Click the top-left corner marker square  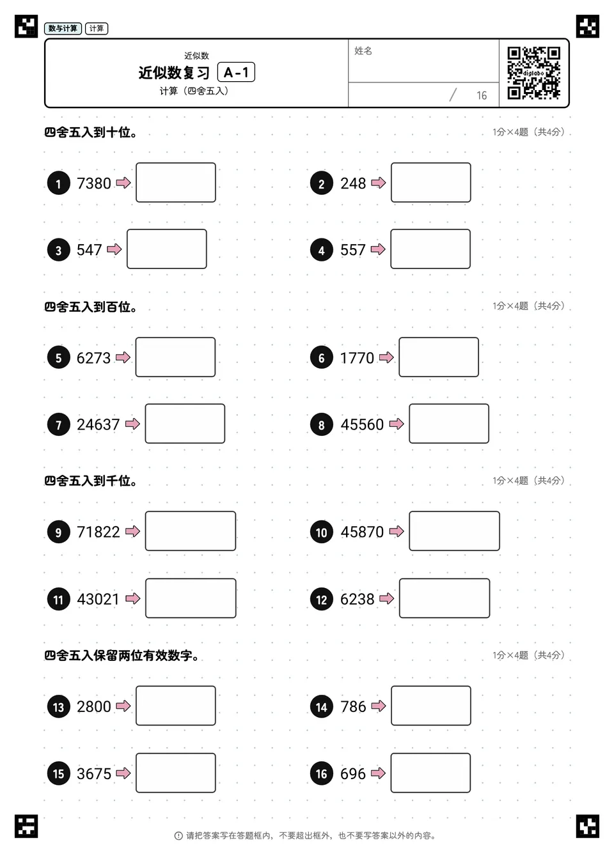[26, 26]
